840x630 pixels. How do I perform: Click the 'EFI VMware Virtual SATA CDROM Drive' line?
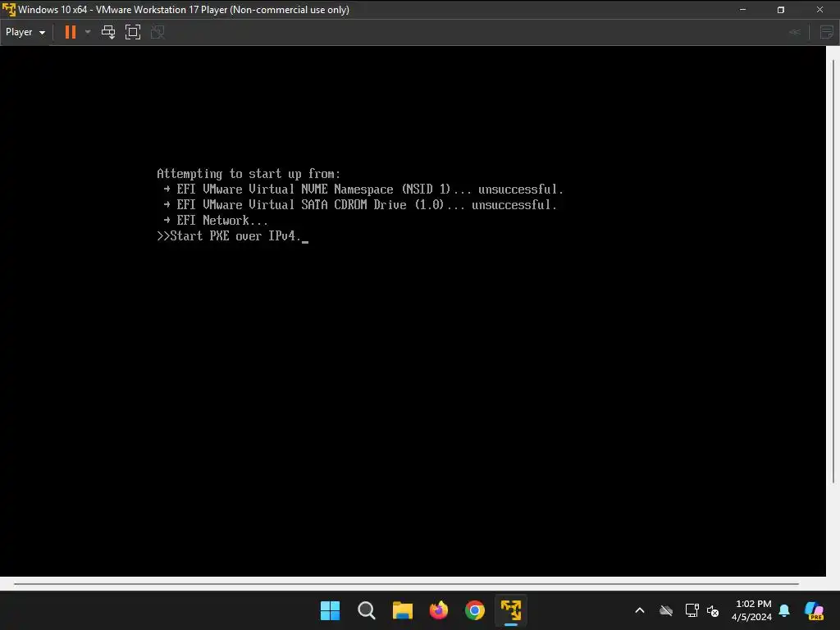[x=359, y=204]
